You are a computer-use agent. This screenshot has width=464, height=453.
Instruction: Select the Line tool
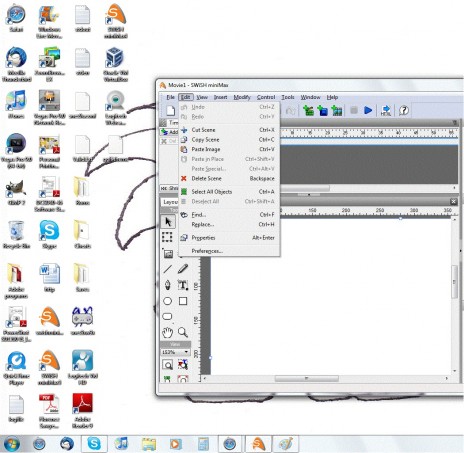pos(168,269)
